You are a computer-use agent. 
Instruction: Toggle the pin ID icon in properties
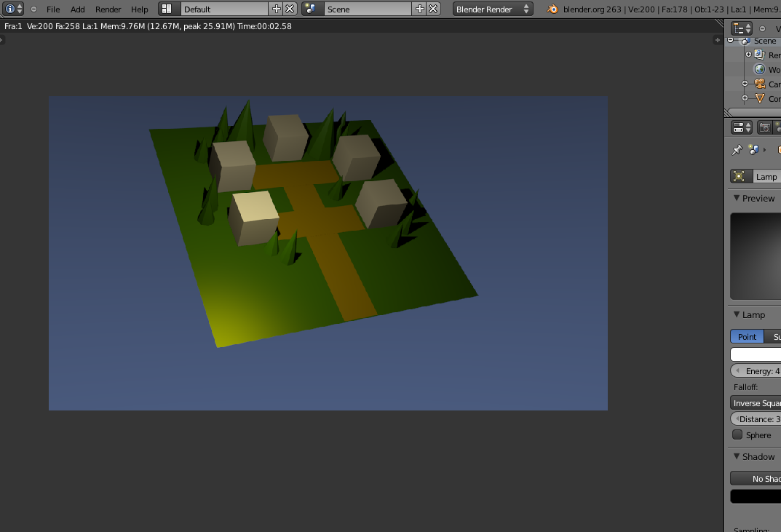pos(737,149)
